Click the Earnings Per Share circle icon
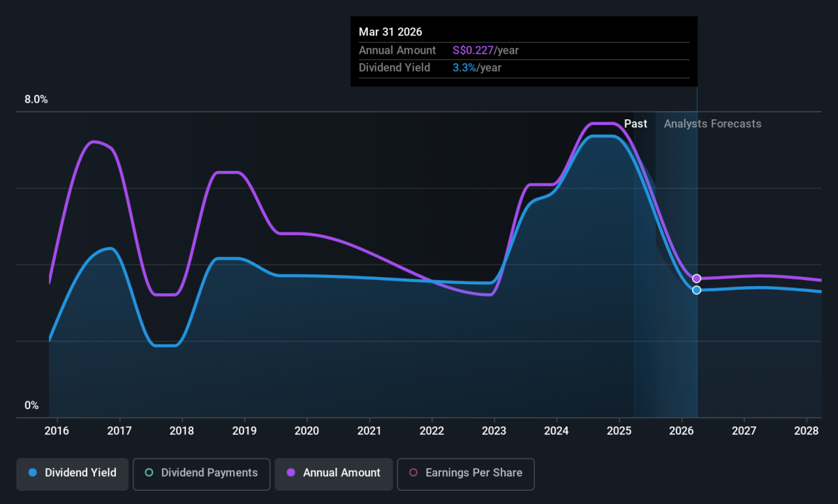 pos(413,473)
